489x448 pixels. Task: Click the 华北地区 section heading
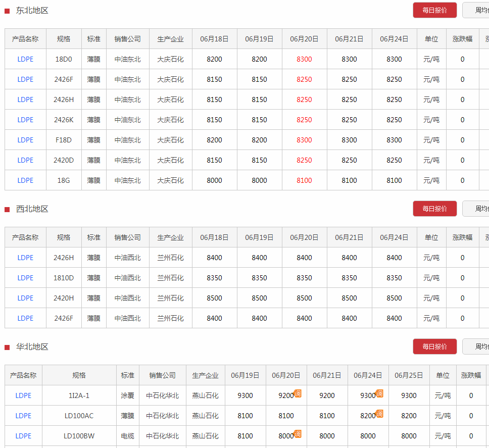pyautogui.click(x=32, y=347)
